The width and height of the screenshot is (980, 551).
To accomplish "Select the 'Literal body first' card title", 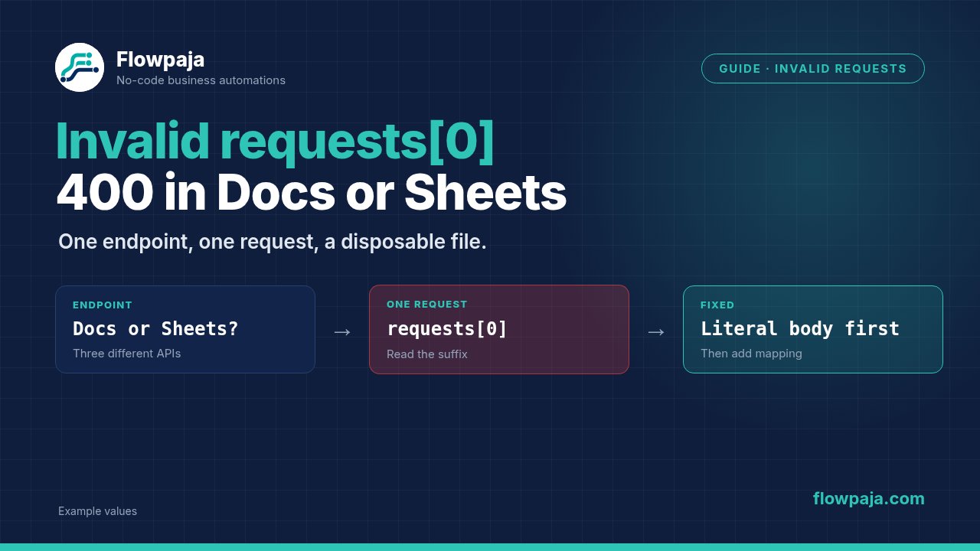I will point(800,328).
